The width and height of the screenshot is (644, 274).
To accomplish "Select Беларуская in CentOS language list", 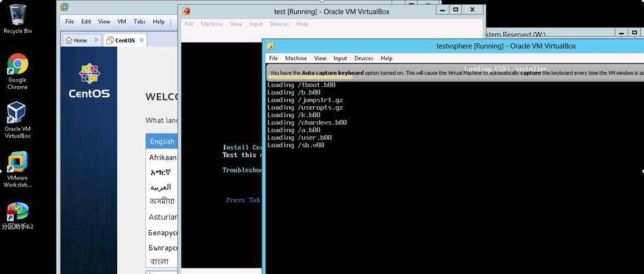I will click(162, 232).
